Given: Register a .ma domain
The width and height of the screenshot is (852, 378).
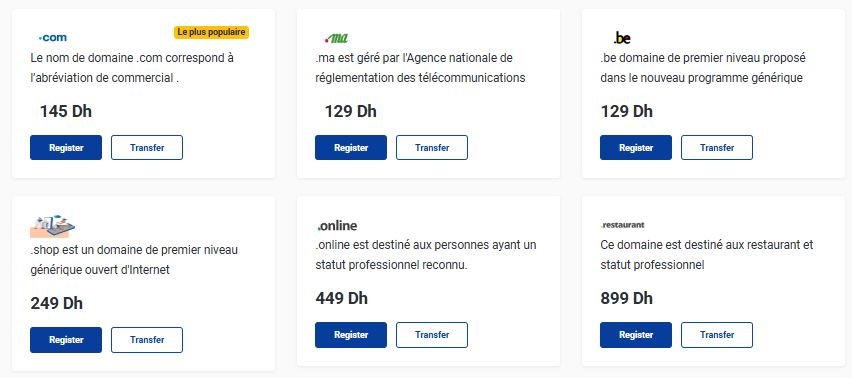Looking at the screenshot, I should click(x=351, y=148).
